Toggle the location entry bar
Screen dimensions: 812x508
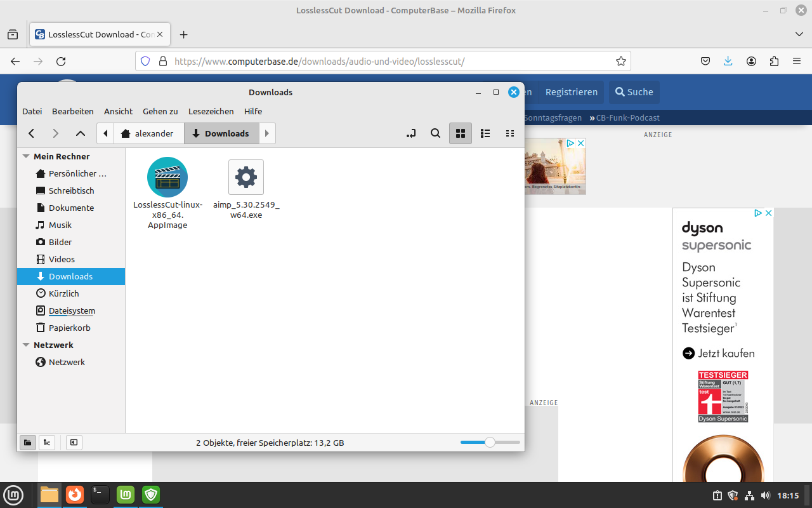point(410,133)
